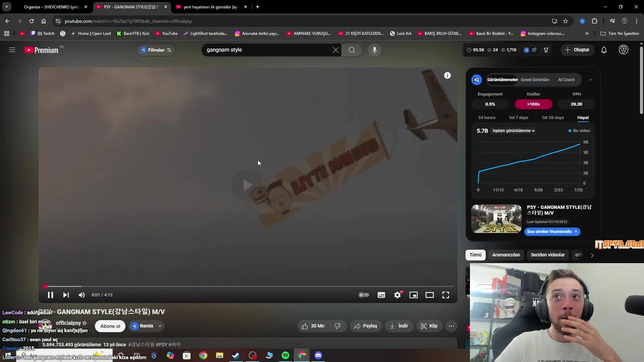Select 1st 7 days range

(518, 118)
